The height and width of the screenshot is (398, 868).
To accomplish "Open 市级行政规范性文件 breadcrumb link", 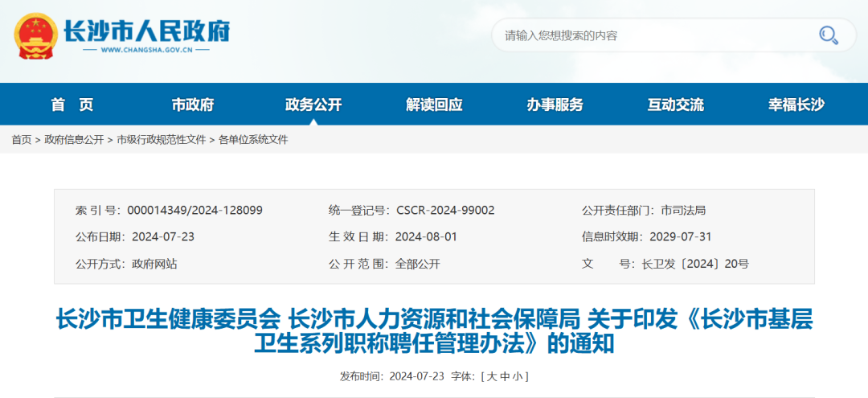I will pyautogui.click(x=161, y=140).
